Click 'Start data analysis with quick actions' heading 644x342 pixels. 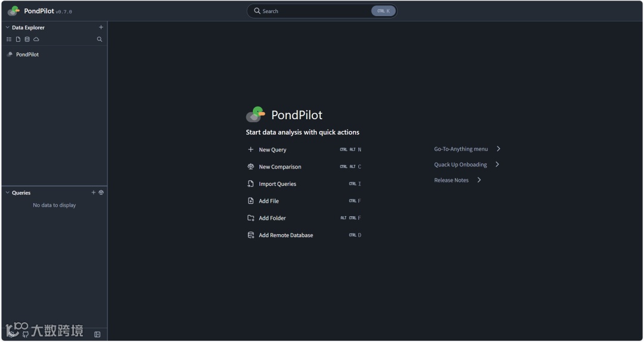(303, 132)
